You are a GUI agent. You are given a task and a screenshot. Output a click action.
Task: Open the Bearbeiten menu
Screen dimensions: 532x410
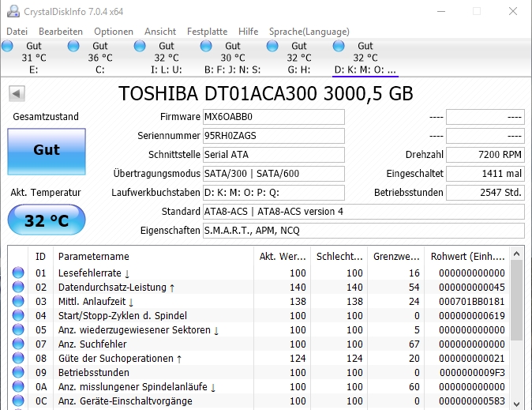[61, 32]
